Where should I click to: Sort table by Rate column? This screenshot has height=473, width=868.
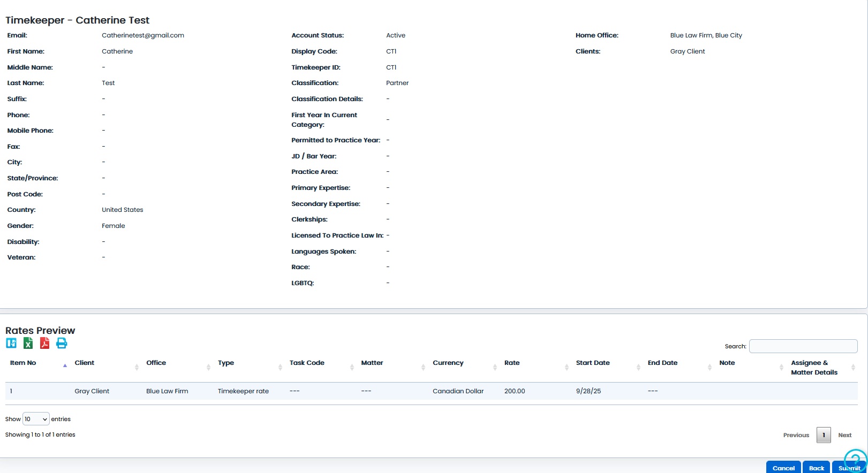tap(512, 363)
